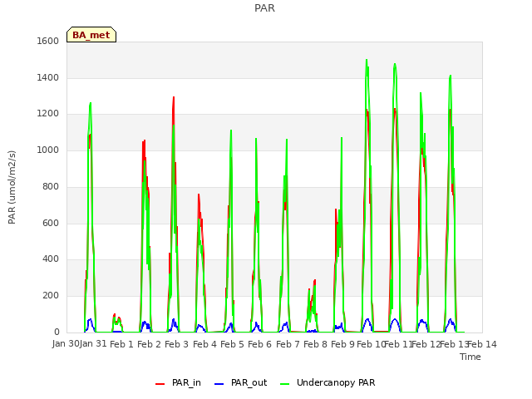Screen dimensions: 532x399
Task: Click the BA_met annotation label
Action: 91,35
